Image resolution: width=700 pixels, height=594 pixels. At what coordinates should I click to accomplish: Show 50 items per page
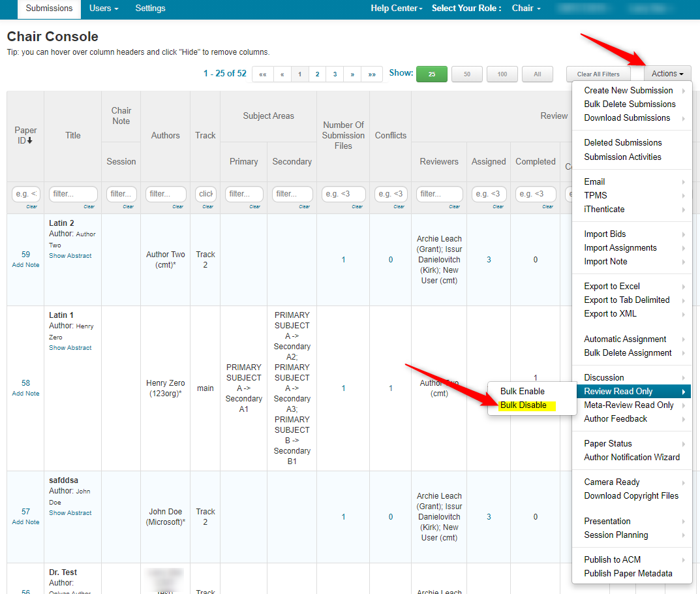tap(467, 74)
